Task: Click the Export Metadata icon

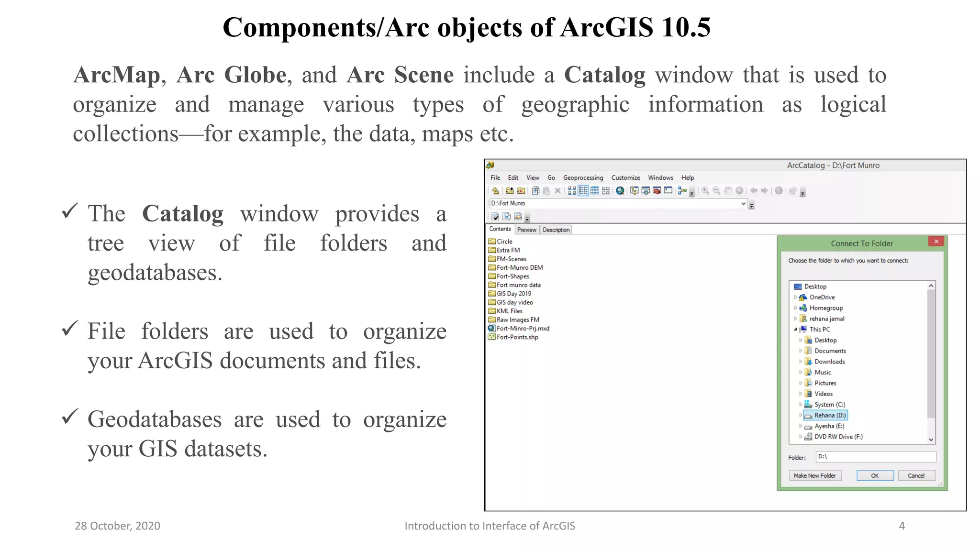Action: click(507, 217)
